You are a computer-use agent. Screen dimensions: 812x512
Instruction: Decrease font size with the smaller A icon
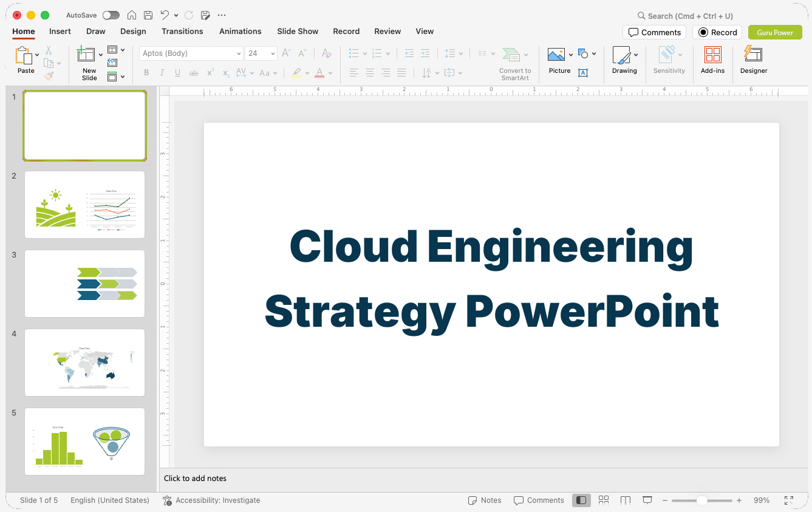(302, 53)
